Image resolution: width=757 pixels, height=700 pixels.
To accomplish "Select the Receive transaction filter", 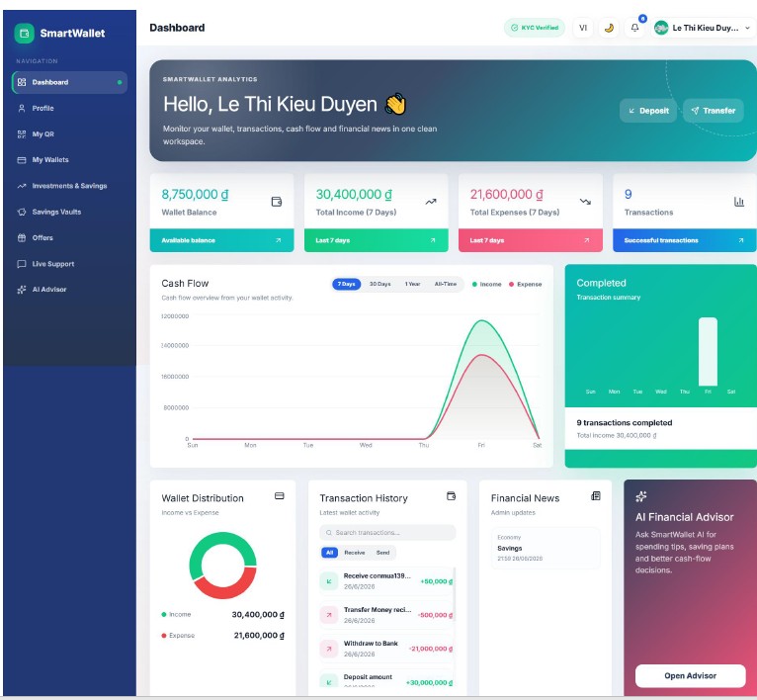I will click(355, 552).
